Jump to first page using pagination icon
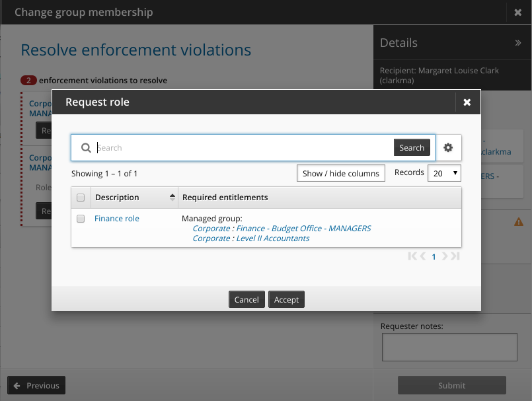 click(x=412, y=256)
